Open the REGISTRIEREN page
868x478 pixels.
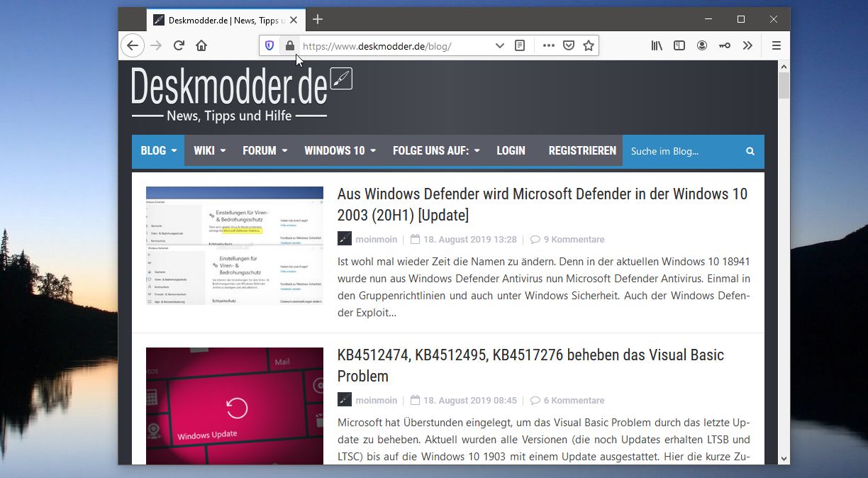point(582,150)
